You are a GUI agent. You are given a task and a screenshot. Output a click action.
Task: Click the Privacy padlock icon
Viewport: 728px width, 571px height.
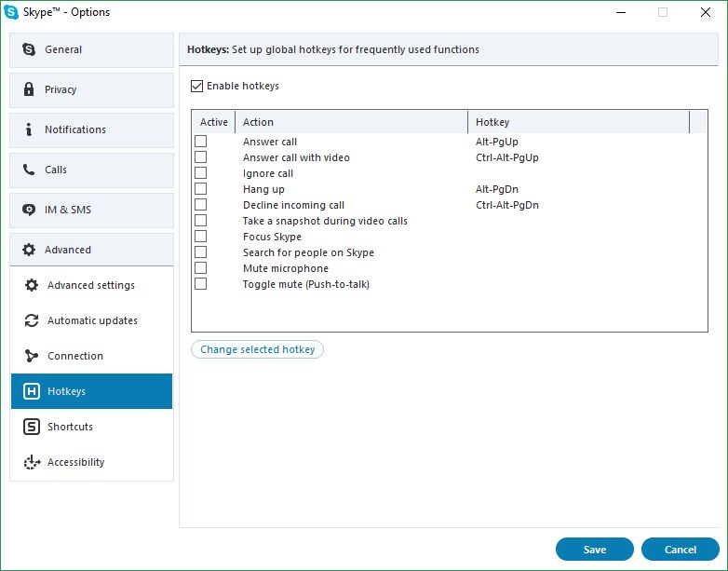(29, 89)
